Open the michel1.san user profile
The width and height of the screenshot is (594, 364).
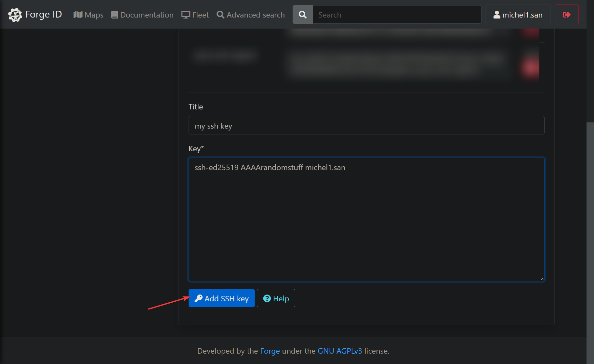pyautogui.click(x=518, y=15)
